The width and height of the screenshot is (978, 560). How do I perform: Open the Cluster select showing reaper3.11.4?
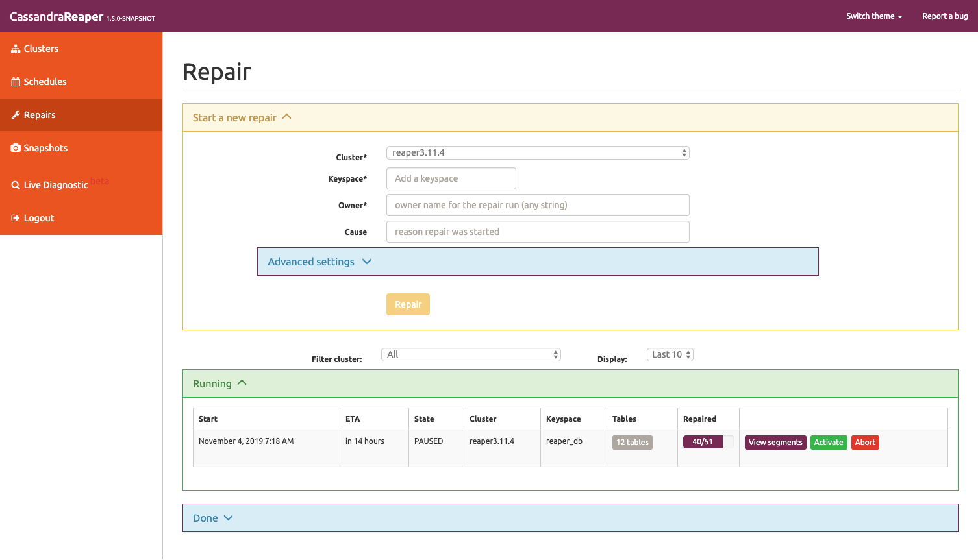[538, 152]
